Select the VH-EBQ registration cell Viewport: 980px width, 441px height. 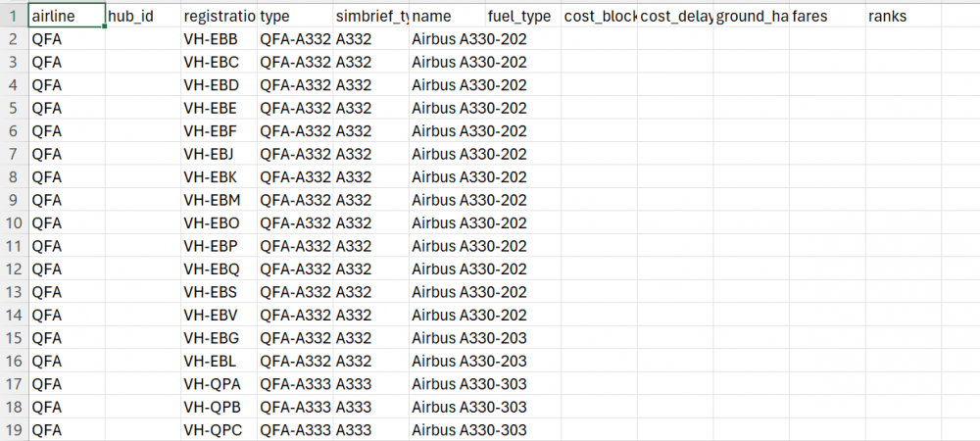(219, 269)
